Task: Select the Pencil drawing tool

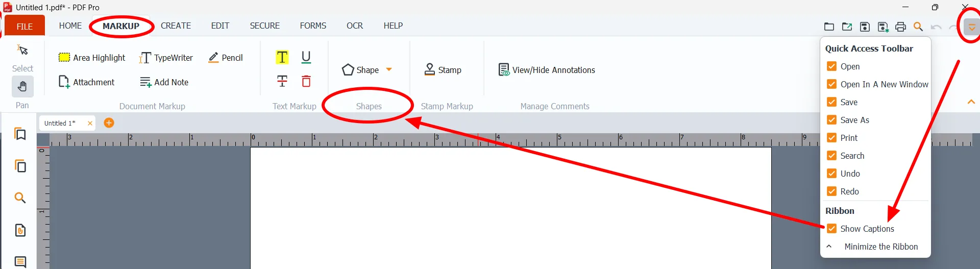Action: point(226,58)
